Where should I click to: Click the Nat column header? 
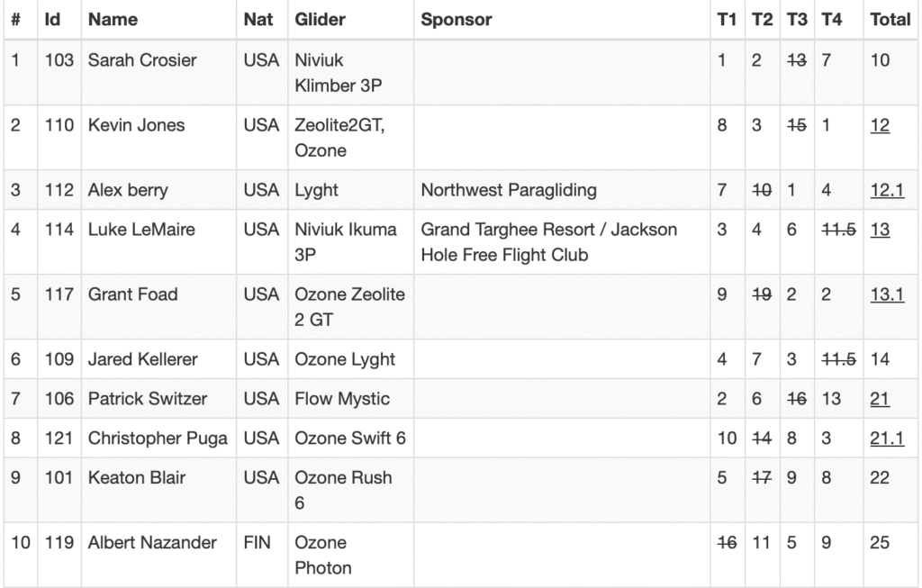(258, 19)
